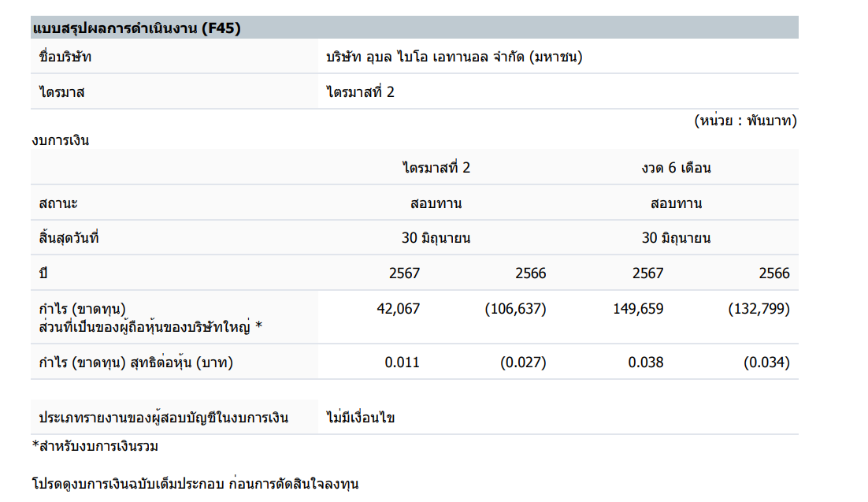Click 30 มิถุนายน under งวด 6 เดือน column

tap(676, 238)
